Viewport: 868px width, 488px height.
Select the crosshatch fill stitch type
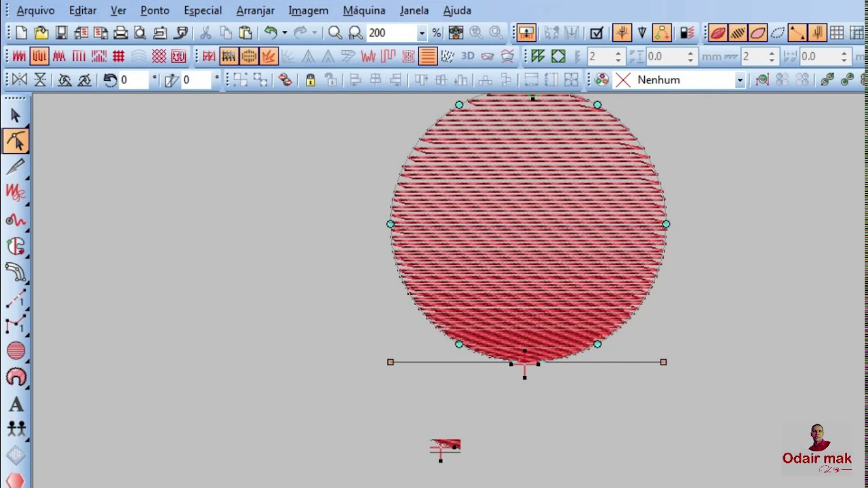159,56
